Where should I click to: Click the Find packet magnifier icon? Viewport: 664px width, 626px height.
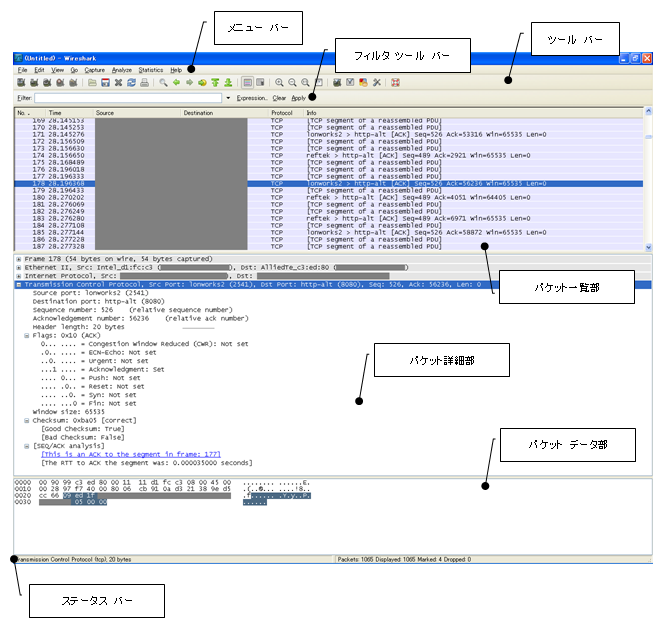pyautogui.click(x=163, y=83)
